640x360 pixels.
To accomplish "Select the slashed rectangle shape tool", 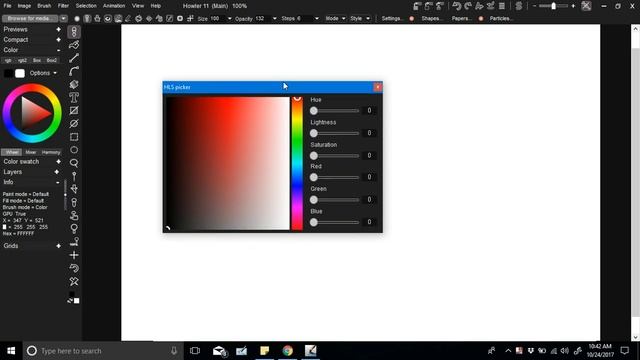I will (x=74, y=110).
